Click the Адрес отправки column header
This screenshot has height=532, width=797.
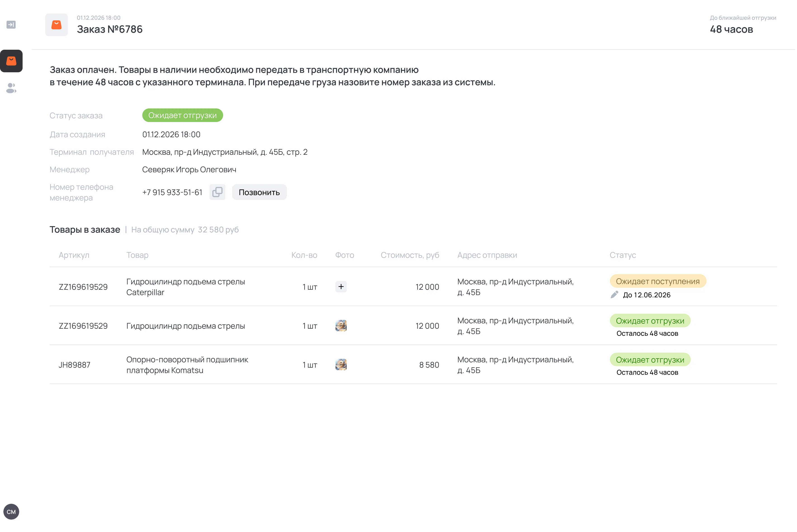(488, 255)
